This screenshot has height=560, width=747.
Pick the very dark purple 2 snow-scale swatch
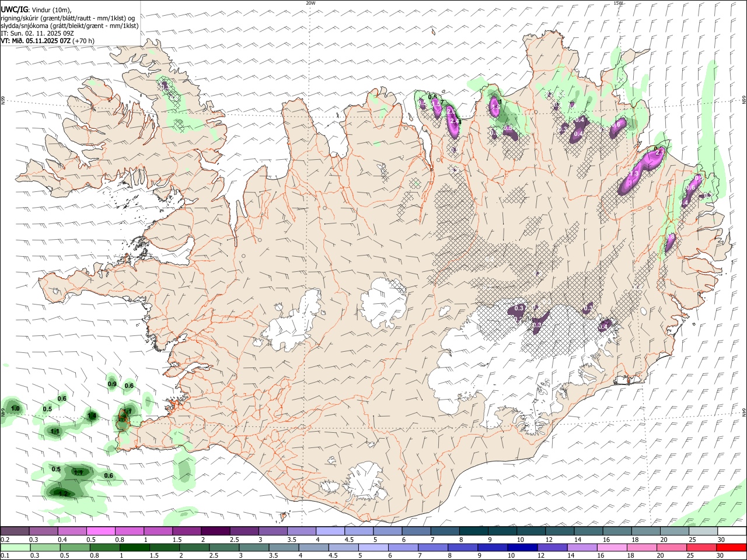[x=215, y=531]
